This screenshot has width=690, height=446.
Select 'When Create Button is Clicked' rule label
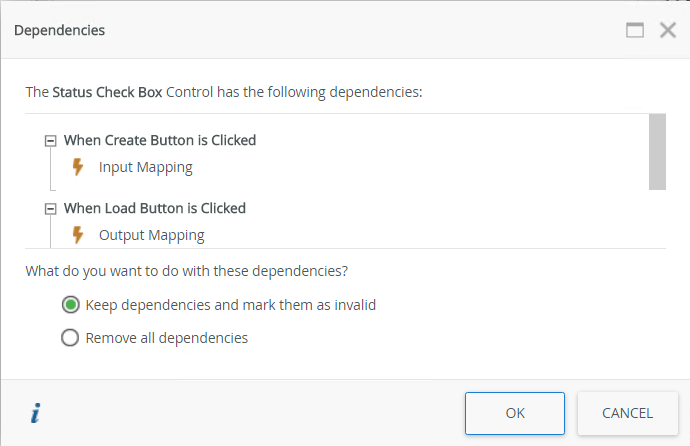coord(160,140)
